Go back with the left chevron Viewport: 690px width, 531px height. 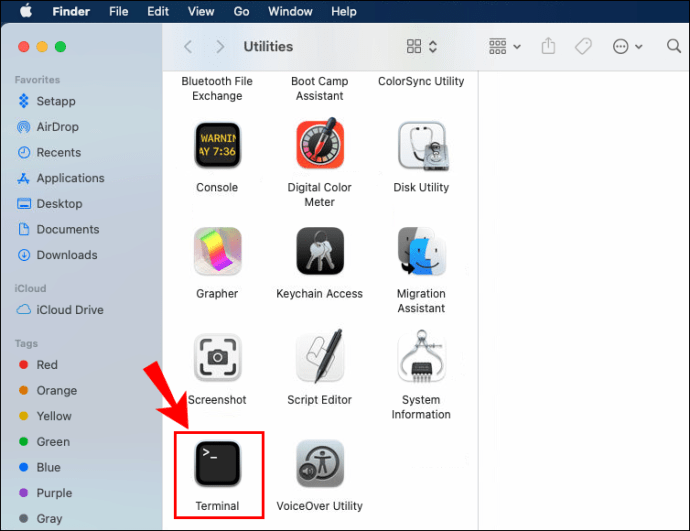coord(188,47)
